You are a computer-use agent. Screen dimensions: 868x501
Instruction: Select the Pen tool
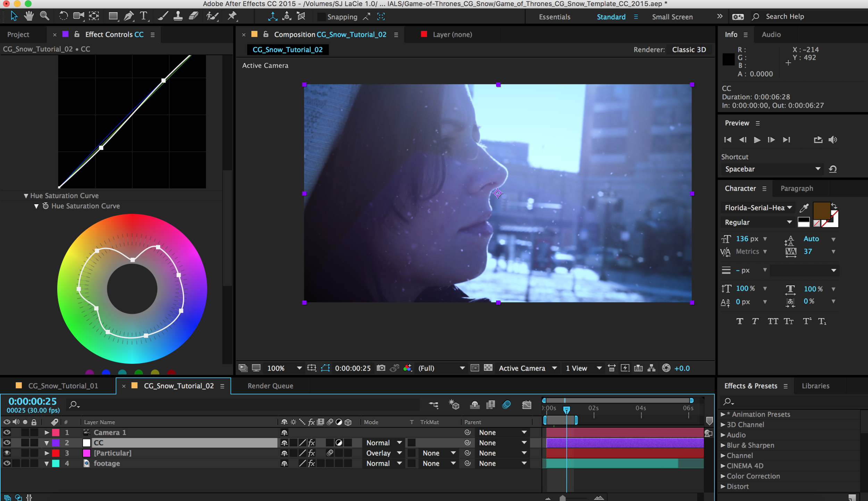pyautogui.click(x=129, y=16)
